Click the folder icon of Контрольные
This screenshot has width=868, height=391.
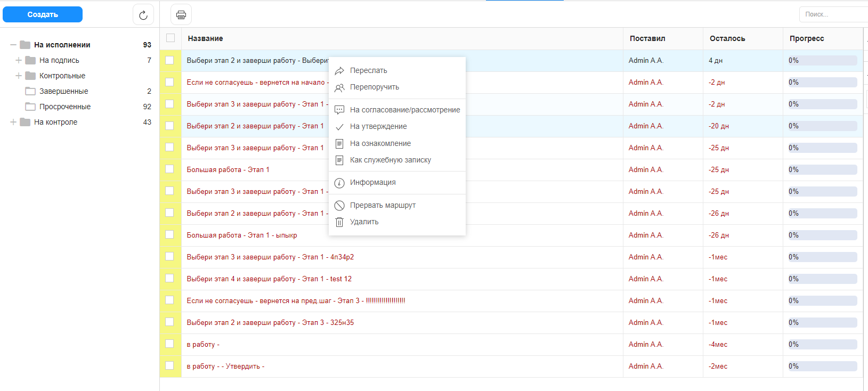pyautogui.click(x=30, y=76)
